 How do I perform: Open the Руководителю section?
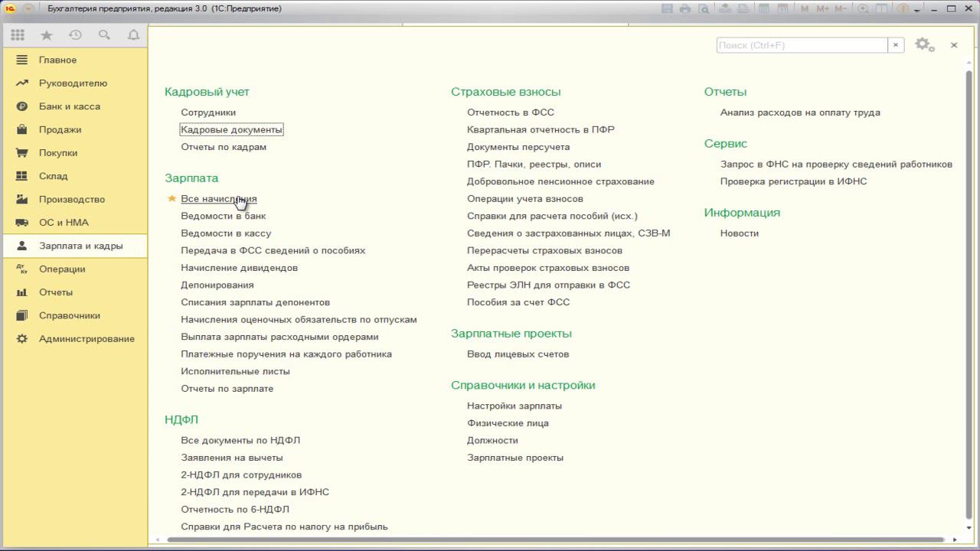73,83
